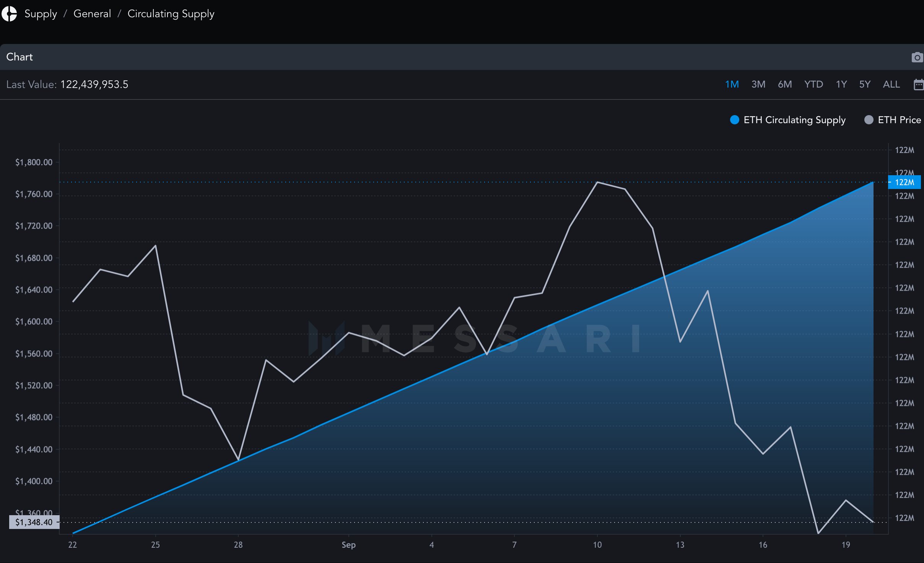Click the camera screenshot icon
The width and height of the screenshot is (924, 563).
tap(917, 57)
